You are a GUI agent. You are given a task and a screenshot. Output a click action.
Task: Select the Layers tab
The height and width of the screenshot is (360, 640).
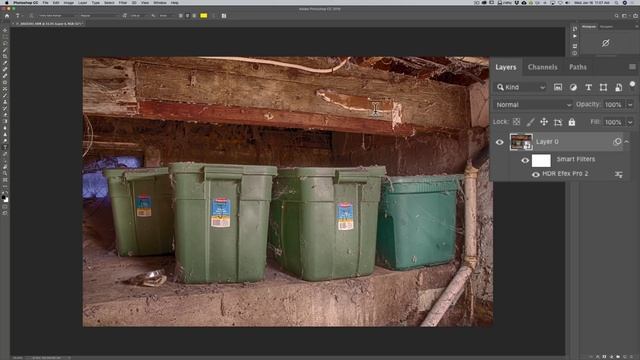pyautogui.click(x=506, y=67)
